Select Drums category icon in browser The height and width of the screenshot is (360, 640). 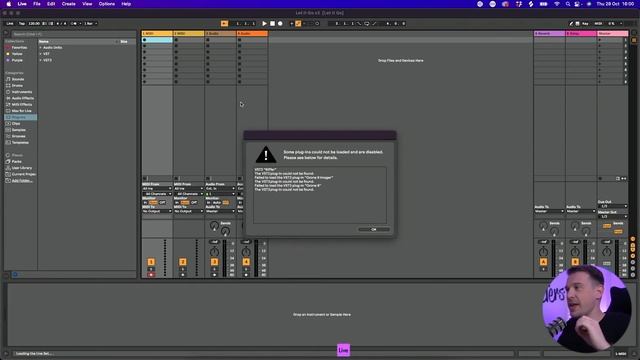(8, 86)
